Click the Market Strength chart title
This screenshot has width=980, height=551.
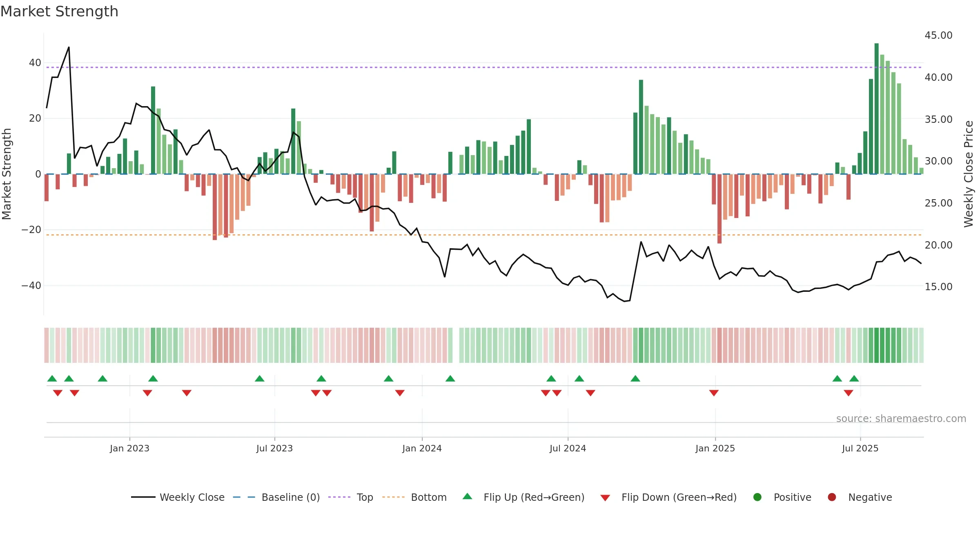pyautogui.click(x=59, y=11)
